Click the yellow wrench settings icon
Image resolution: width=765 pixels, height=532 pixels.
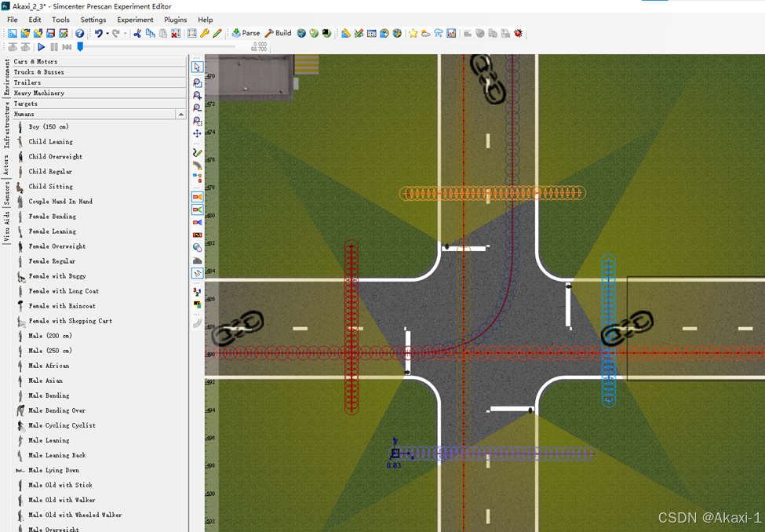[x=205, y=33]
